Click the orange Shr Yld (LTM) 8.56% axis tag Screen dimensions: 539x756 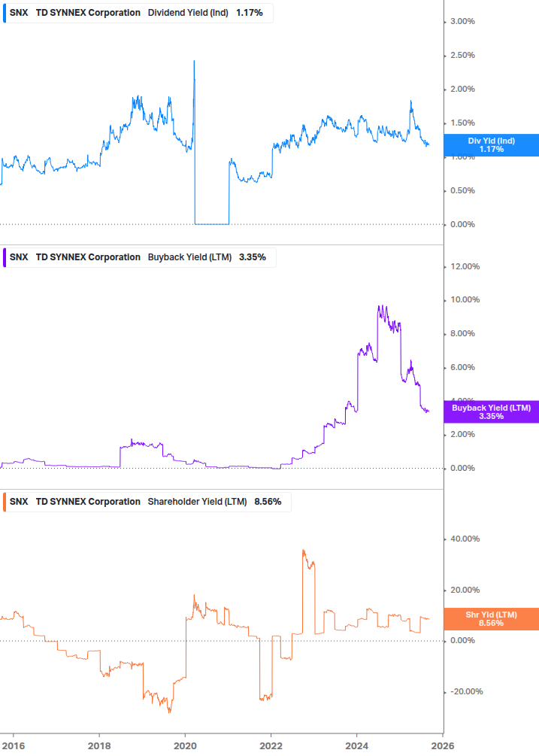pyautogui.click(x=492, y=619)
